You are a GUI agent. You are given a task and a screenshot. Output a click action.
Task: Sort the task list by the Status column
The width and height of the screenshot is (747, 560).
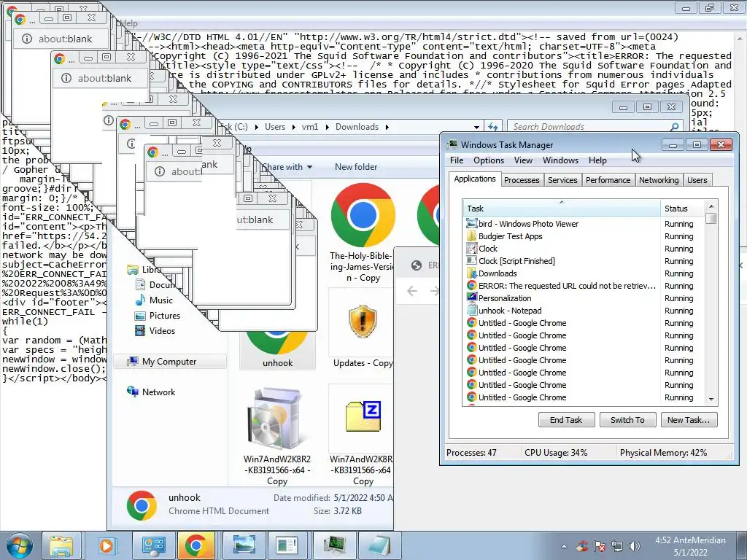point(681,209)
